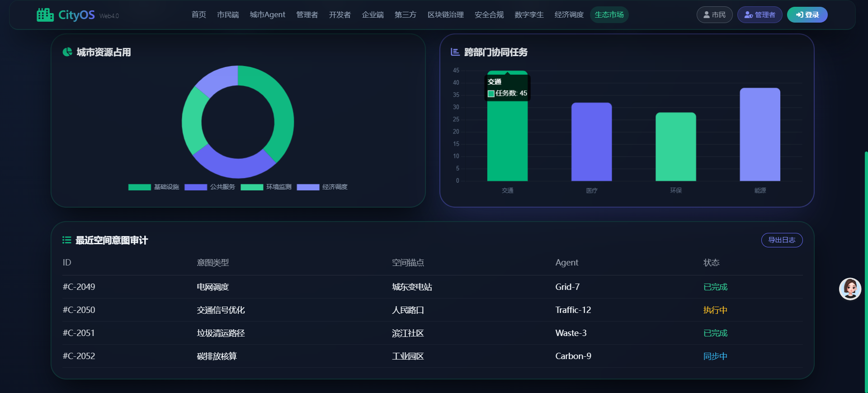Click the 同步中 status text
Viewport: 868px width, 393px height.
pos(715,356)
